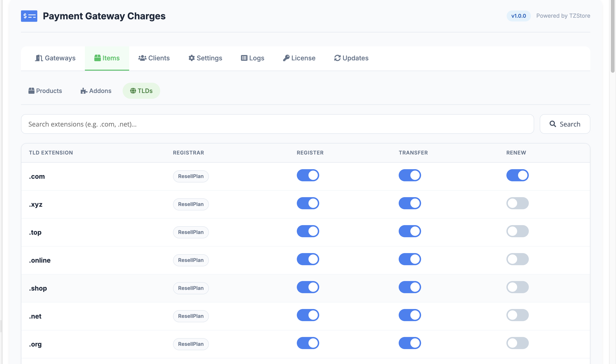Open Clients via its people icon

(143, 58)
